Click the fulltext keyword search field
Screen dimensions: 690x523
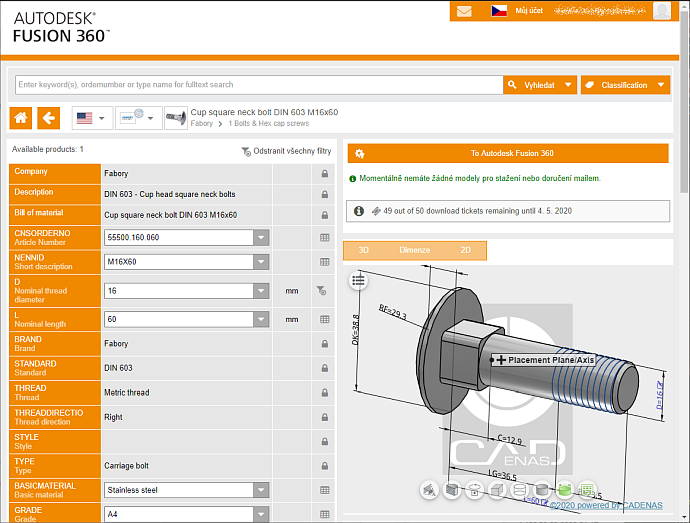[258, 85]
